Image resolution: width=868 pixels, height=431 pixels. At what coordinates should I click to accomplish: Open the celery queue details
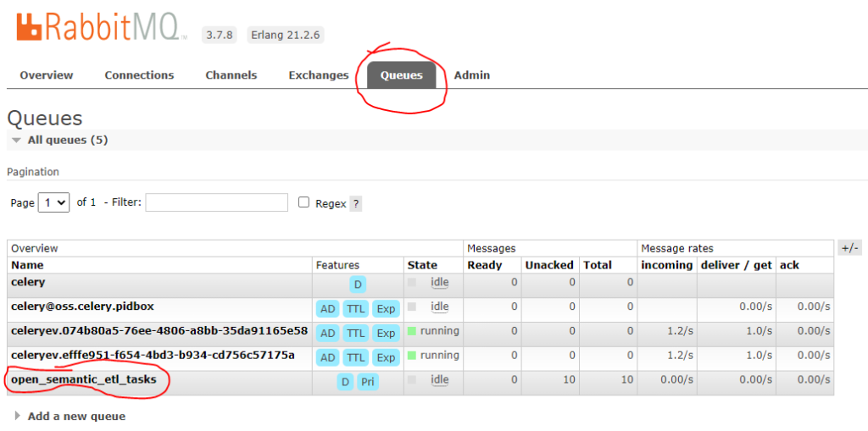click(28, 281)
